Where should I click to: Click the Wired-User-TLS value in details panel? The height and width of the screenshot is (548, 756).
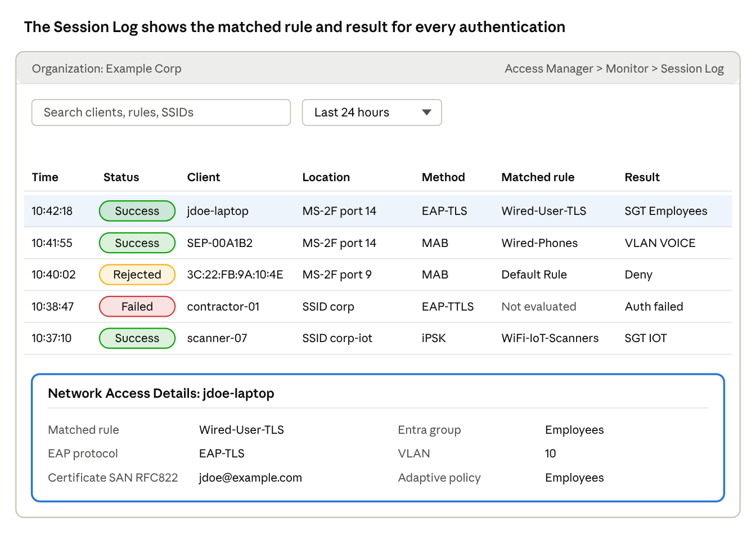click(x=241, y=430)
